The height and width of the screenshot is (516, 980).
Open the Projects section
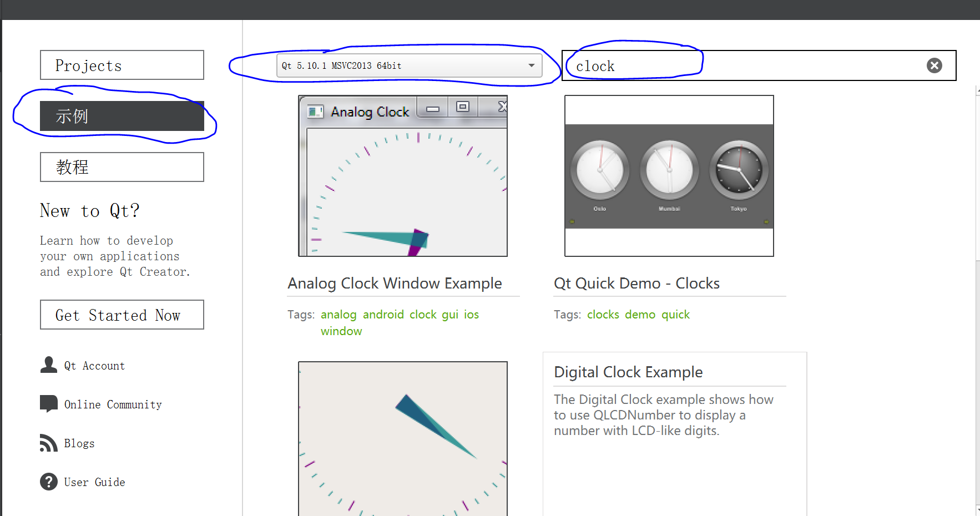pos(122,65)
